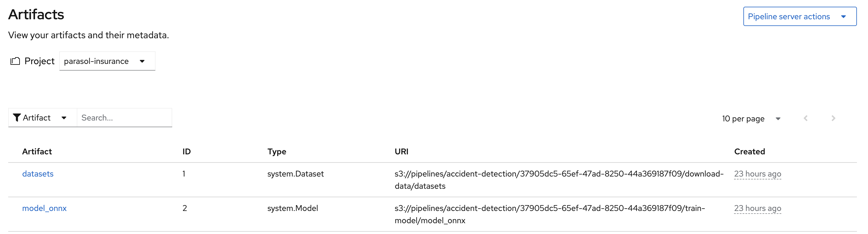This screenshot has height=234, width=868.
Task: Click the funnel filter icon
Action: 17,118
